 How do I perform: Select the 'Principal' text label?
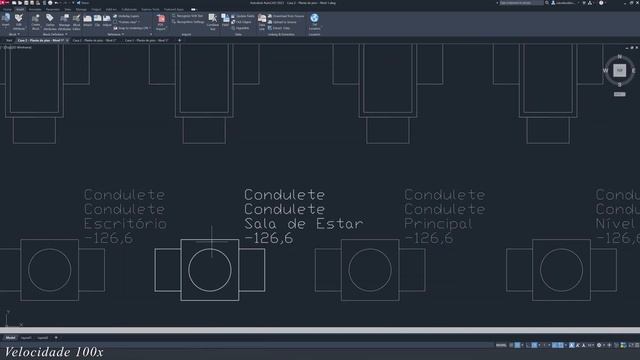point(438,224)
